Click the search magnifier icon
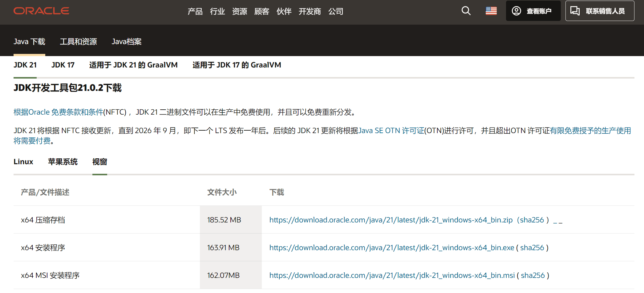 tap(466, 11)
